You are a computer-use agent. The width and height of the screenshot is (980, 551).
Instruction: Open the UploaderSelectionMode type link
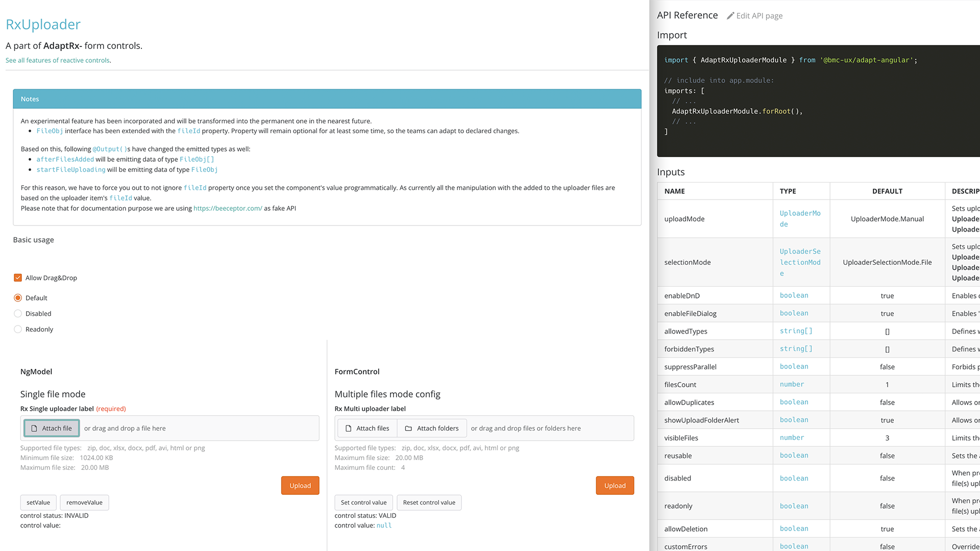click(800, 262)
